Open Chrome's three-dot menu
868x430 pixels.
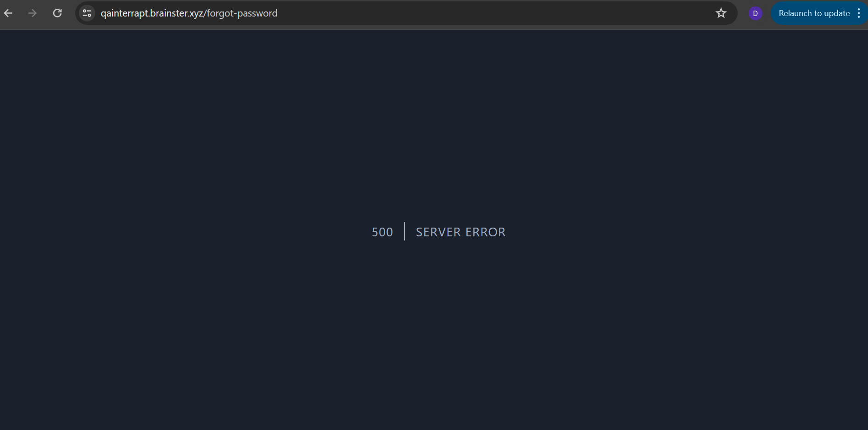[858, 13]
